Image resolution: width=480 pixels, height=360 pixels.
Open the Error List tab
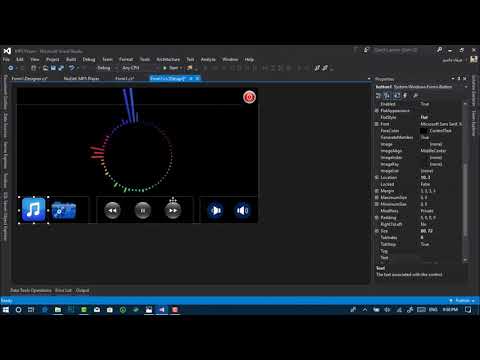pyautogui.click(x=63, y=290)
